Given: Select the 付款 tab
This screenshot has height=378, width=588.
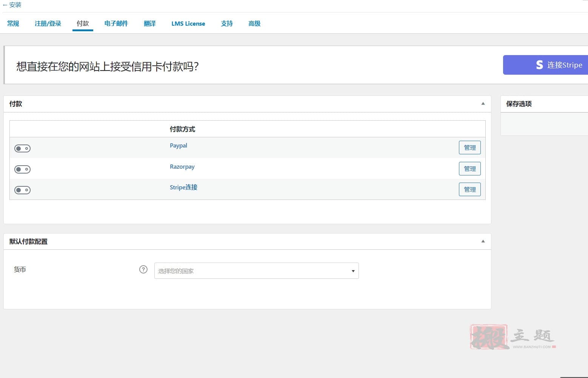Looking at the screenshot, I should [x=83, y=23].
